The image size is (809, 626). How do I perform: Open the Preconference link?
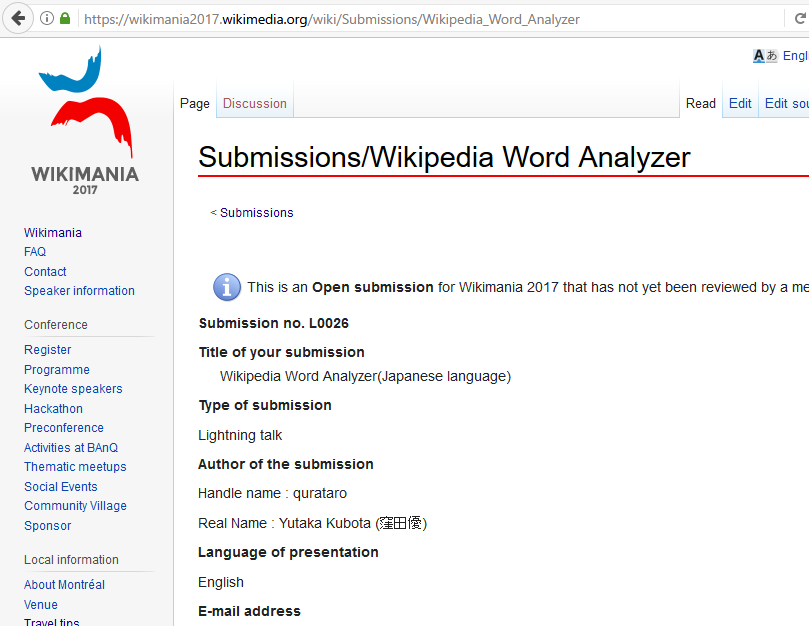coord(64,428)
